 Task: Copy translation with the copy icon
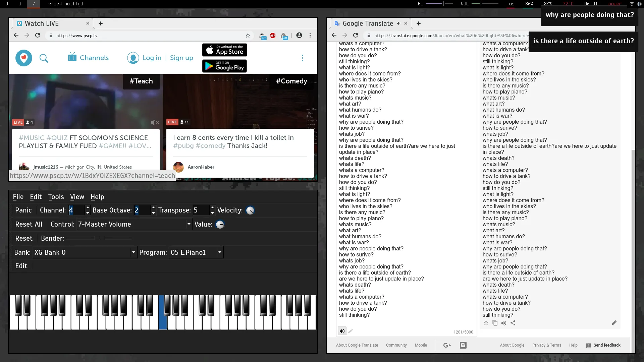(495, 323)
